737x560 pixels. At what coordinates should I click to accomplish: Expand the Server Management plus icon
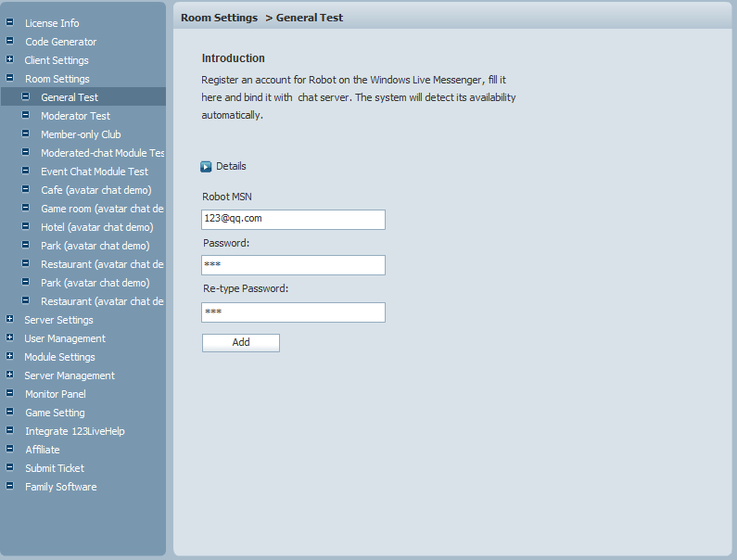9,375
